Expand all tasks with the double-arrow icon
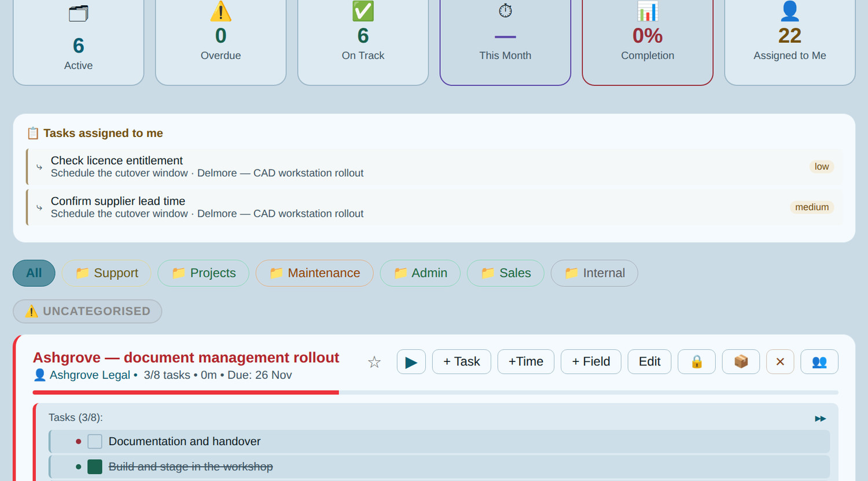This screenshot has width=868, height=481. pos(821,419)
